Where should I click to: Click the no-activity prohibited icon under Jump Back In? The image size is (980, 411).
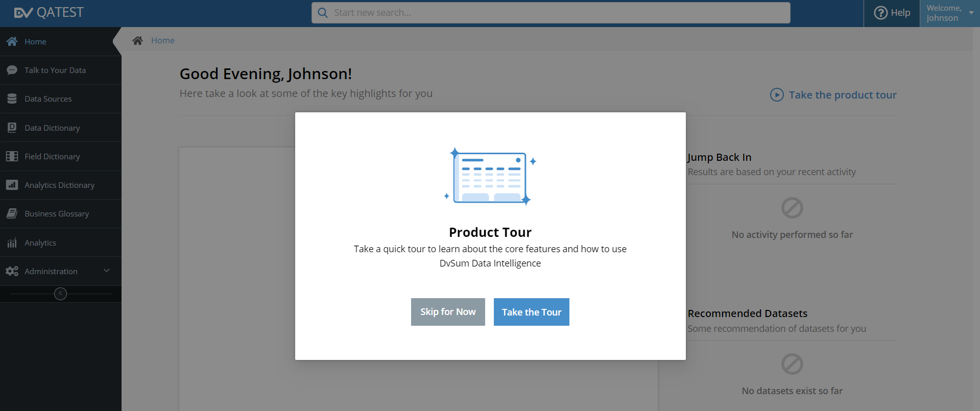pyautogui.click(x=792, y=208)
